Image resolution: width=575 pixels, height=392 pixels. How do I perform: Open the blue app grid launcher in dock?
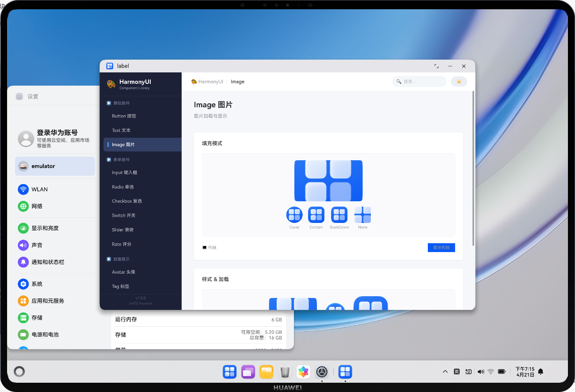[229, 372]
